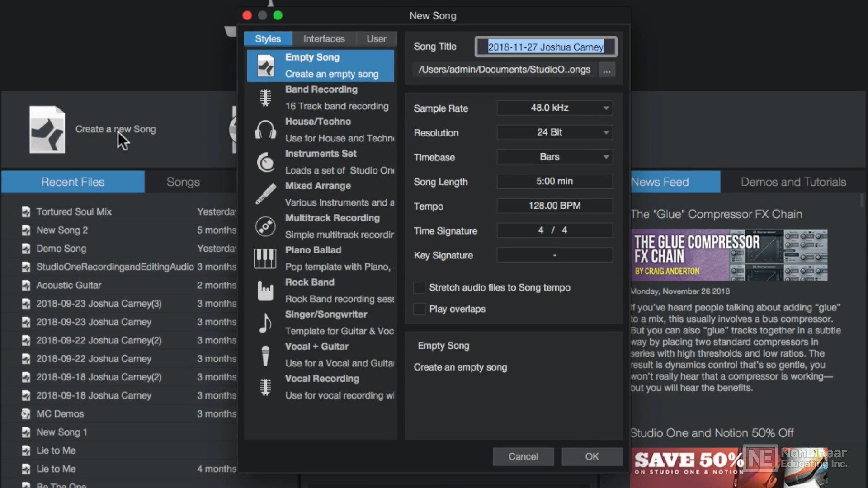Confirm with the OK button
This screenshot has width=868, height=488.
[592, 456]
